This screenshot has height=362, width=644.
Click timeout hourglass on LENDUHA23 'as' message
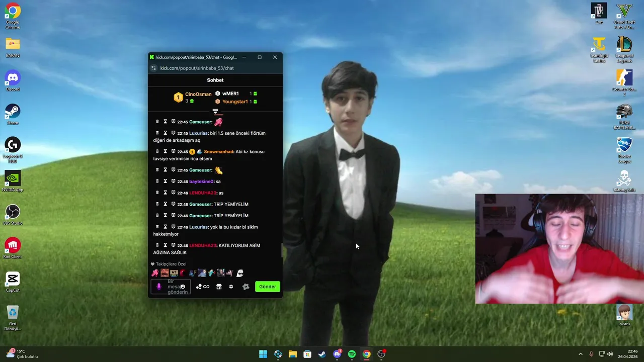click(165, 193)
